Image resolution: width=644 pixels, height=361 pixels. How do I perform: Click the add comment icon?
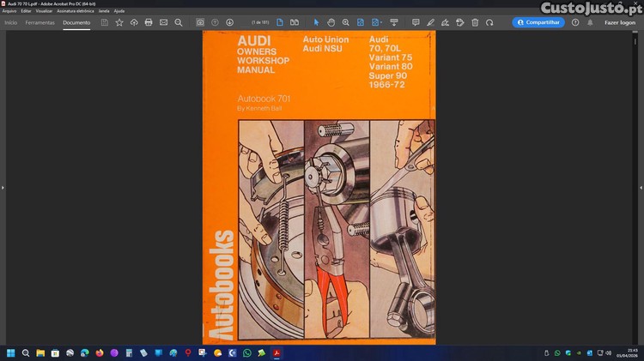(x=416, y=22)
